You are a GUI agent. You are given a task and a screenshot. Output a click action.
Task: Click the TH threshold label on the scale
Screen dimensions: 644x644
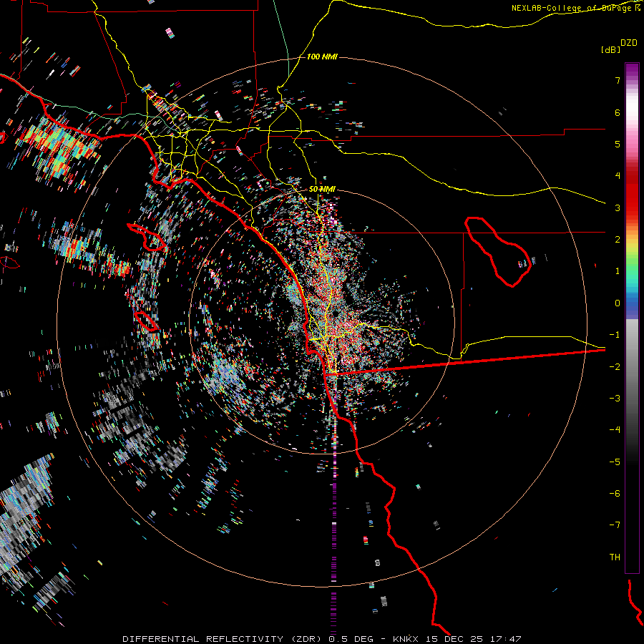(615, 557)
